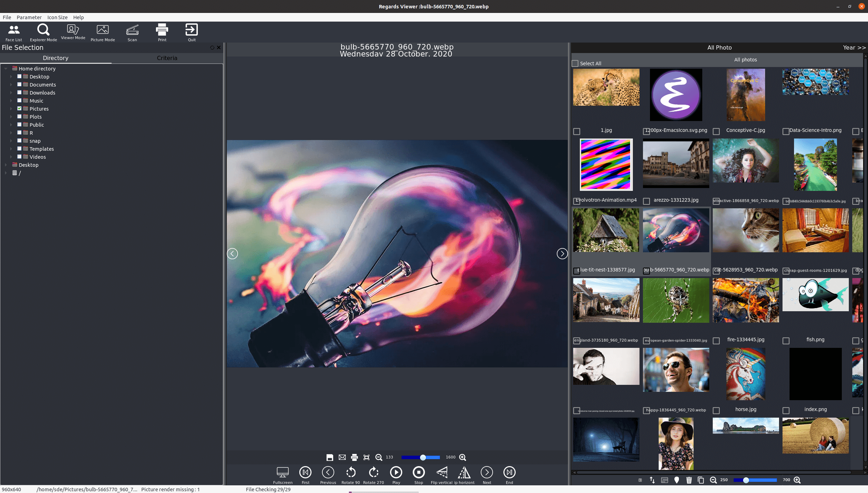Show previous image with left overlay arrow

pyautogui.click(x=232, y=254)
